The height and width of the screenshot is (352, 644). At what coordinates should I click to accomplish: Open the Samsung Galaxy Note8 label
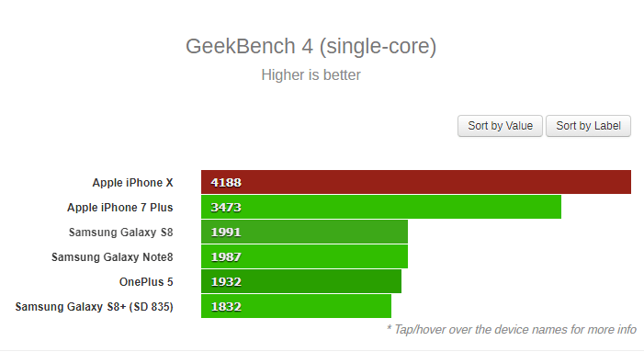tap(112, 257)
